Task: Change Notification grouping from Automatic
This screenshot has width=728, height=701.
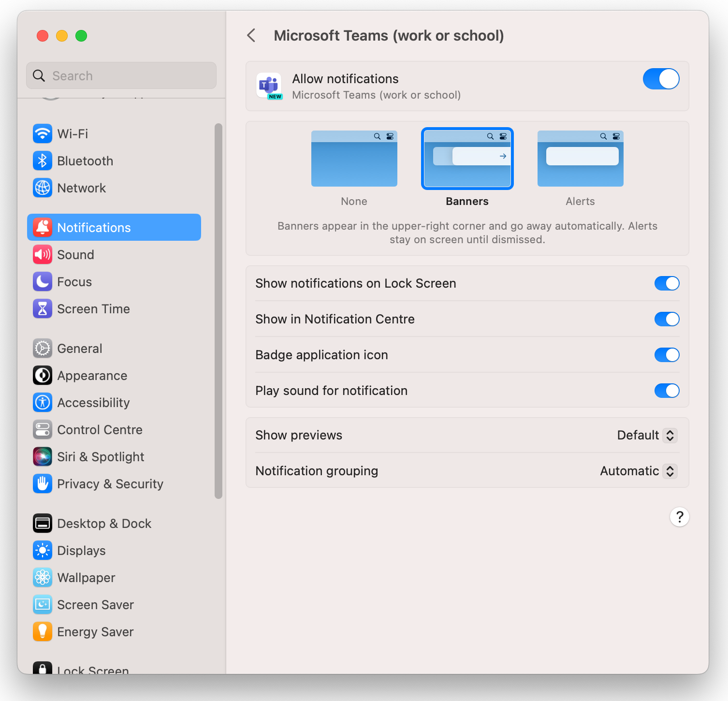Action: [638, 471]
